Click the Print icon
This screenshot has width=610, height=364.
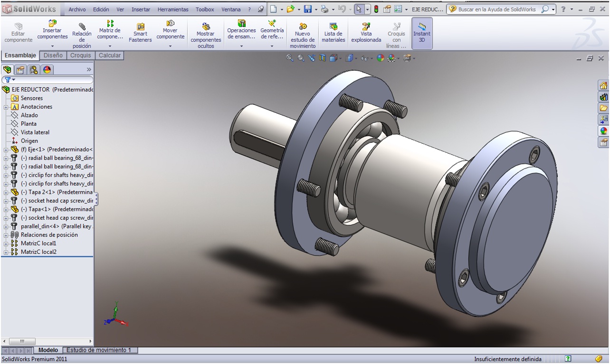click(x=324, y=9)
